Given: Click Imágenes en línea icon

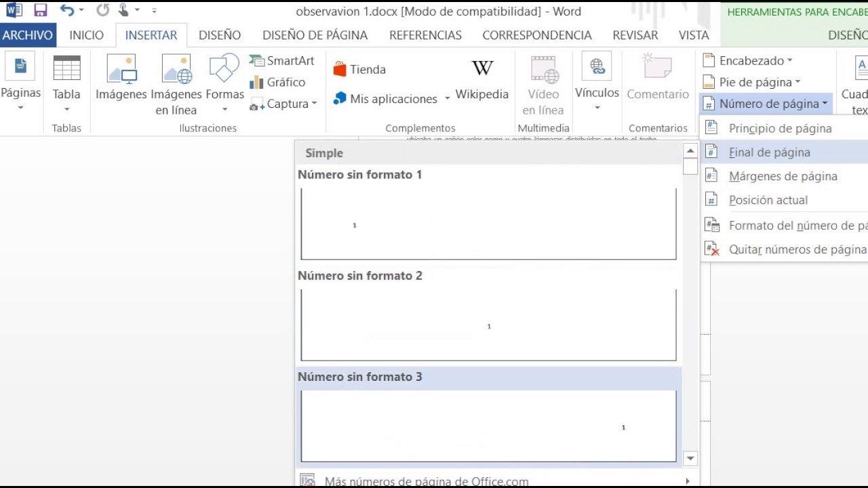Looking at the screenshot, I should coord(176,68).
